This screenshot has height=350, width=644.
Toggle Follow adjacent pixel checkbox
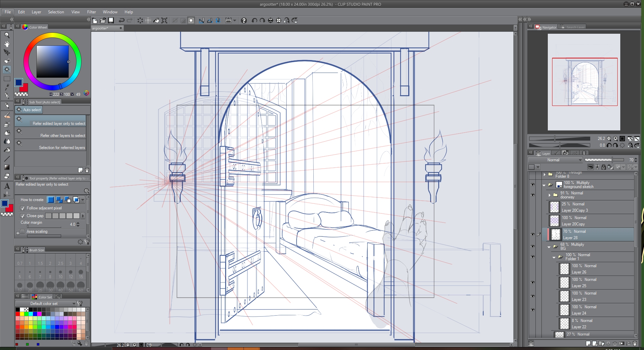(23, 208)
